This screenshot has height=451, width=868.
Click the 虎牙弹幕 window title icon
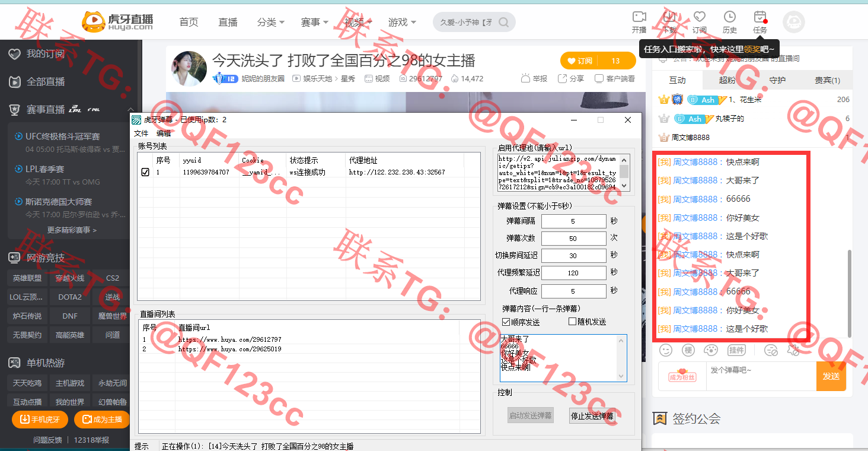point(136,120)
